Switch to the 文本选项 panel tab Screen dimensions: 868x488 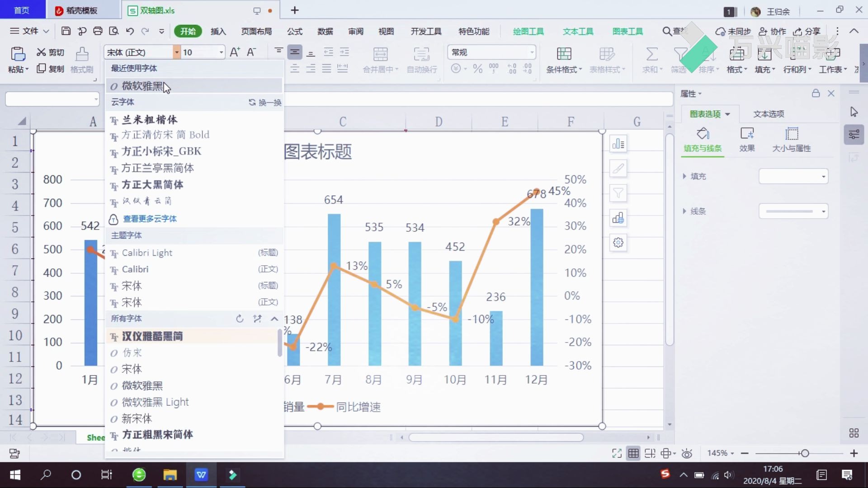pyautogui.click(x=768, y=114)
